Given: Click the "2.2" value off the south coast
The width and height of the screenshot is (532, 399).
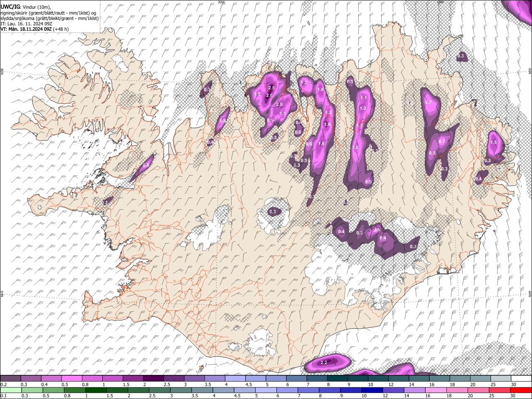Looking at the screenshot, I should click(x=324, y=363).
